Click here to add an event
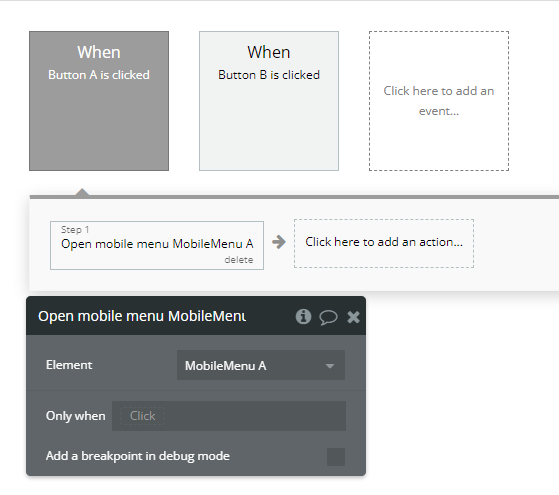 [x=439, y=101]
